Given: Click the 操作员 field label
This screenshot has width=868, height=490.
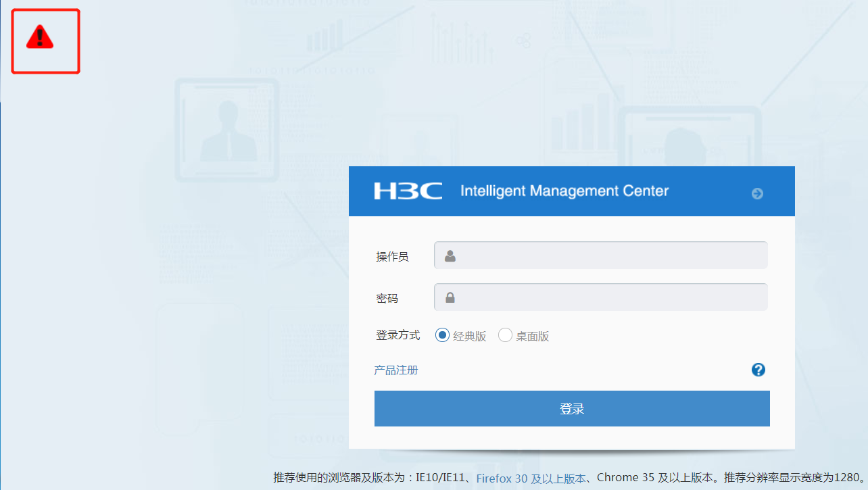Looking at the screenshot, I should pyautogui.click(x=392, y=257).
